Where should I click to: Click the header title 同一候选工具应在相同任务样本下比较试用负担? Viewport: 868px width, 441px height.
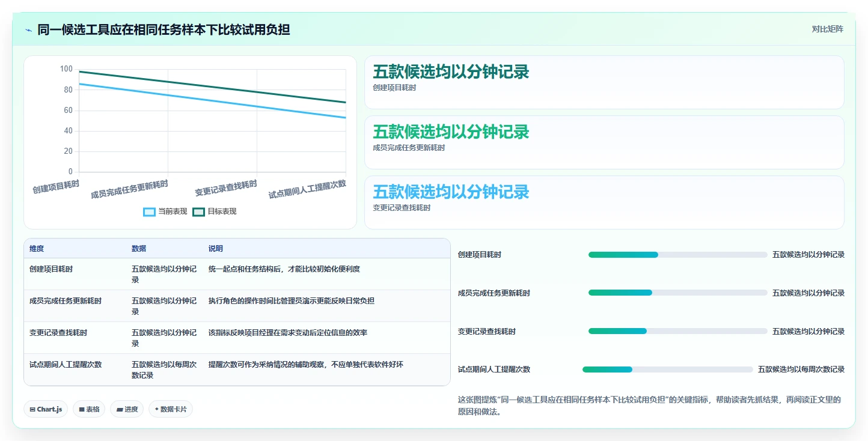coord(164,29)
